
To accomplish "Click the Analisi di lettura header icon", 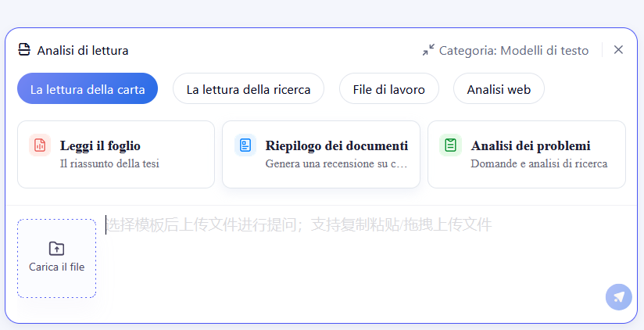I will click(x=24, y=50).
